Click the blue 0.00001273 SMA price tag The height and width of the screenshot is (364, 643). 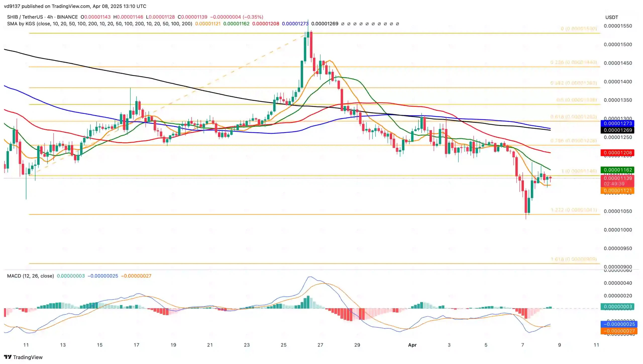tap(617, 123)
